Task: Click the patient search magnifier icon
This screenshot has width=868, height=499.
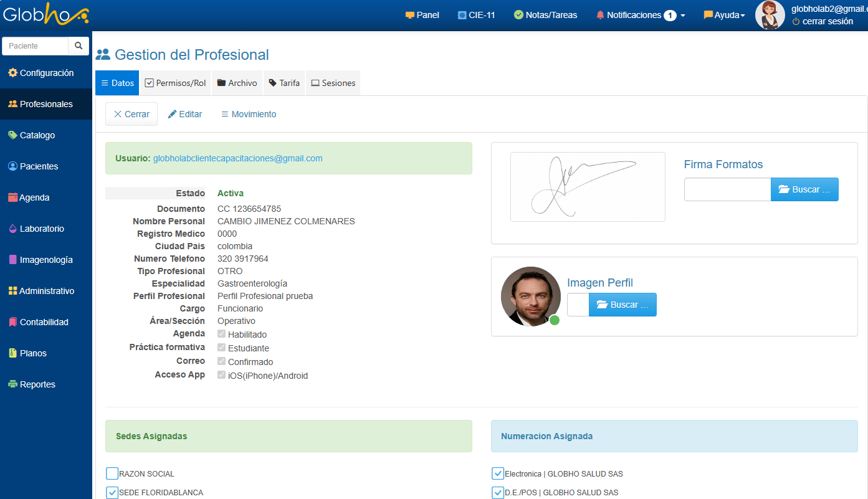Action: coord(79,46)
